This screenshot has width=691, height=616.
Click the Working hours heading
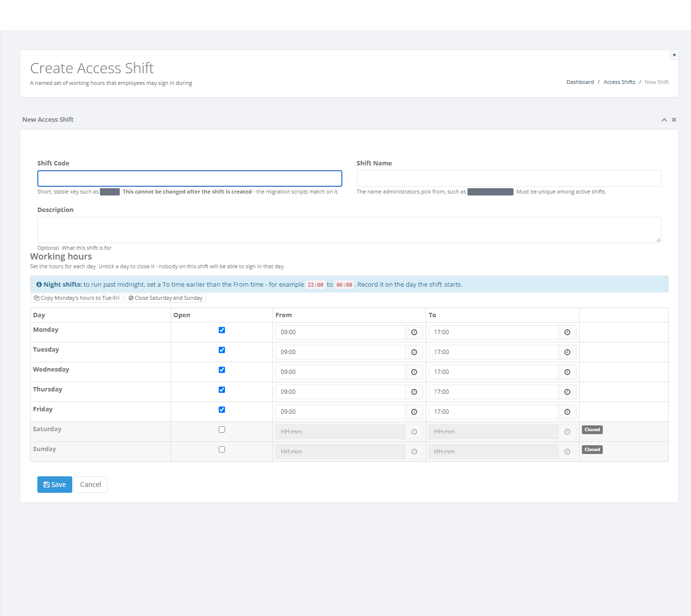coord(61,257)
